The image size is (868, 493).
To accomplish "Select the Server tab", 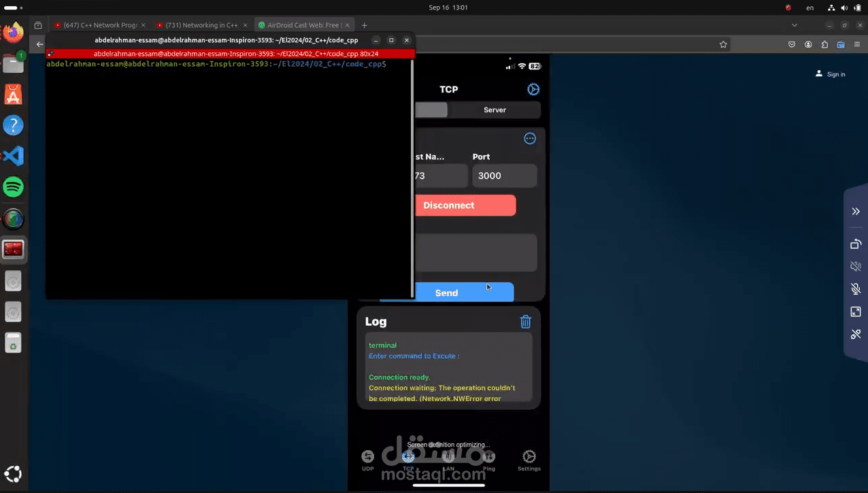I will click(495, 110).
